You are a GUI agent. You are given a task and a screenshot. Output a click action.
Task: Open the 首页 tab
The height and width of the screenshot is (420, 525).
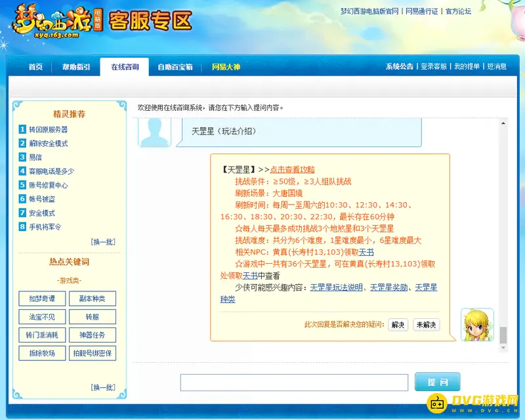pos(35,67)
